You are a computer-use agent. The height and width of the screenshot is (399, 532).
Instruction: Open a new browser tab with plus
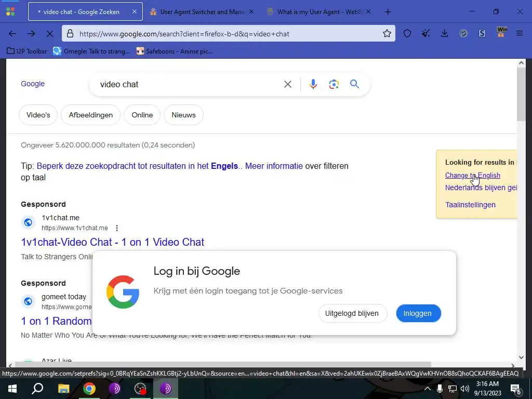pyautogui.click(x=388, y=12)
